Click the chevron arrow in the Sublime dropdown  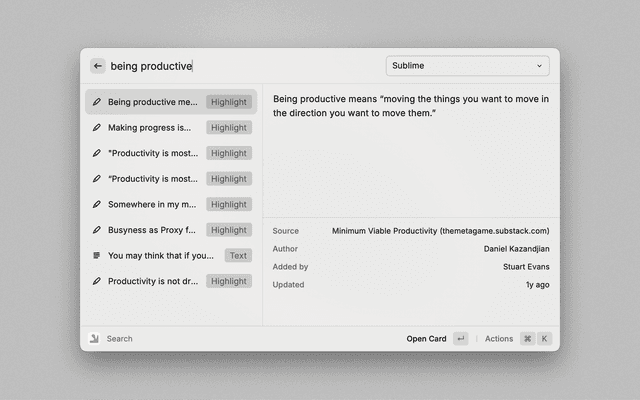(x=539, y=66)
